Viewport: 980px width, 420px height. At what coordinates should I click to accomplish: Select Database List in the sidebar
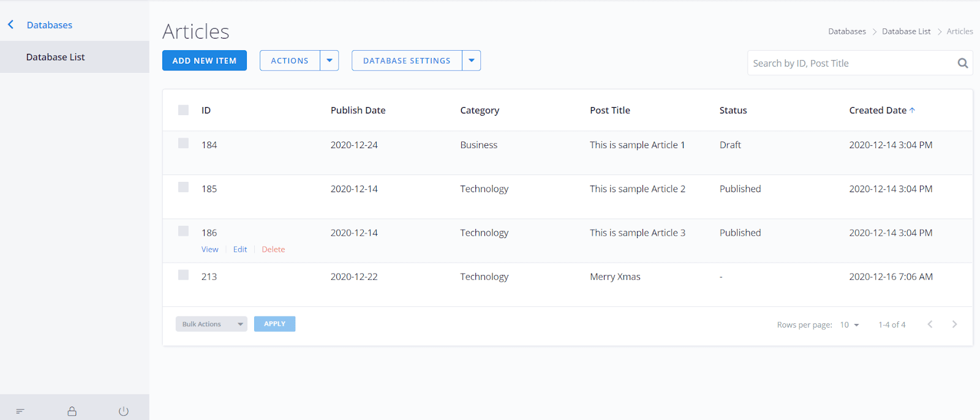point(56,57)
